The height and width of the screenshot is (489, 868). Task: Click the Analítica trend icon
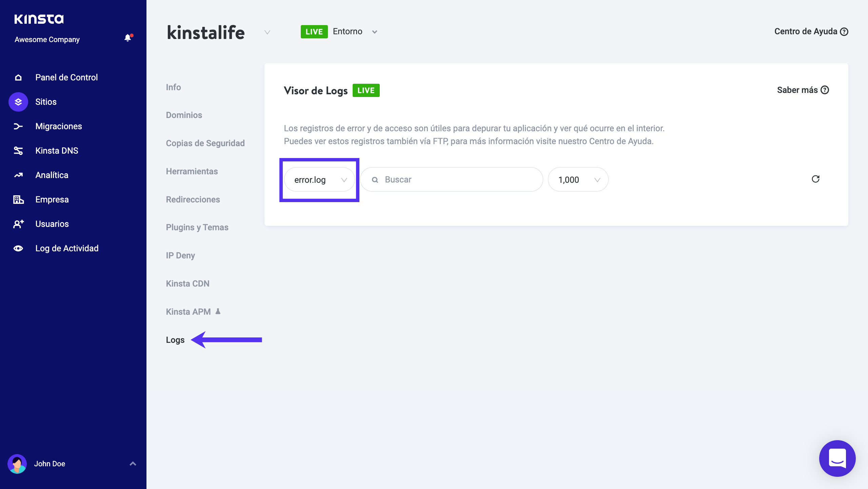tap(18, 175)
